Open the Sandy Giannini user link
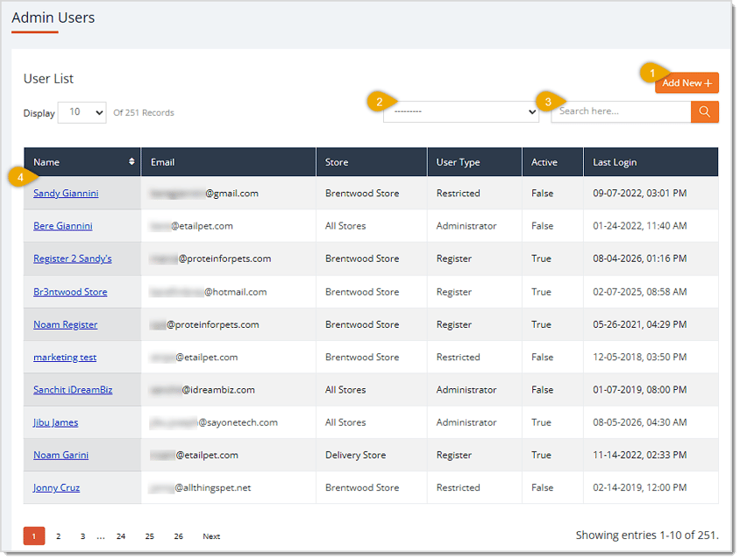740x560 pixels. click(x=66, y=193)
